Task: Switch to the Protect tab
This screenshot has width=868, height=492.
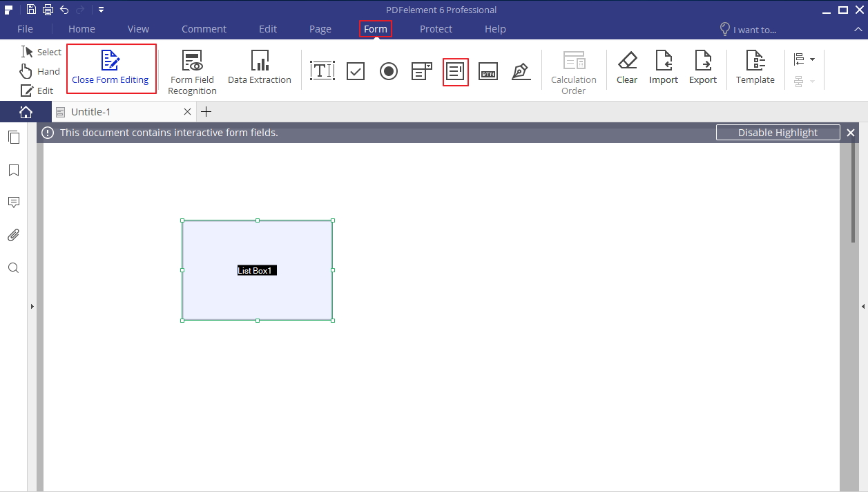Action: coord(436,29)
